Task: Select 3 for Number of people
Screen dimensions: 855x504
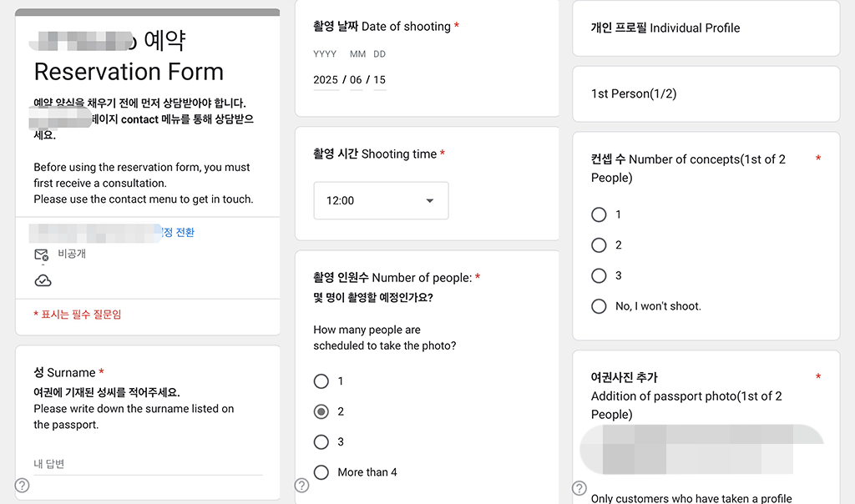Action: [x=321, y=441]
